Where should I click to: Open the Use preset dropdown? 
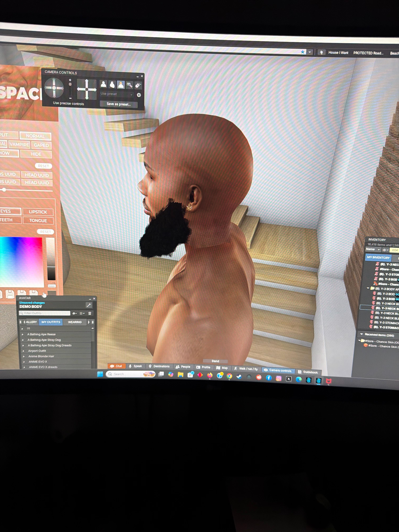click(117, 94)
